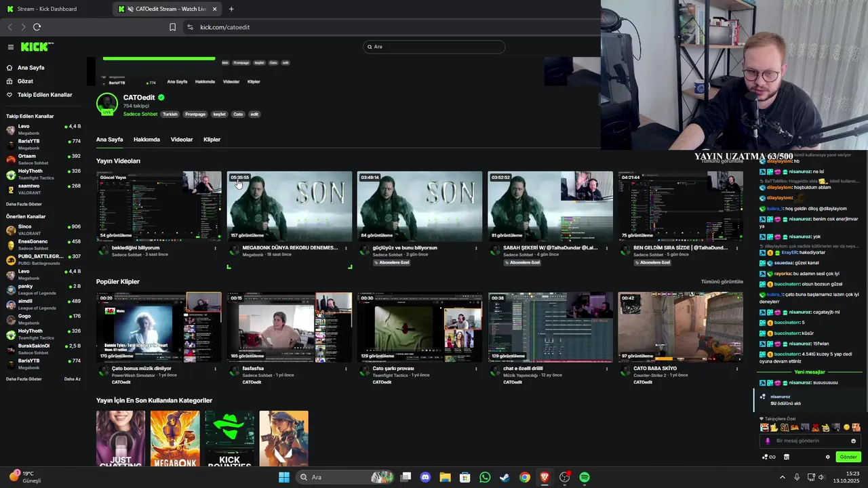Image resolution: width=868 pixels, height=488 pixels.
Task: Open options menu for beklediğini biliyorum video
Action: (216, 248)
